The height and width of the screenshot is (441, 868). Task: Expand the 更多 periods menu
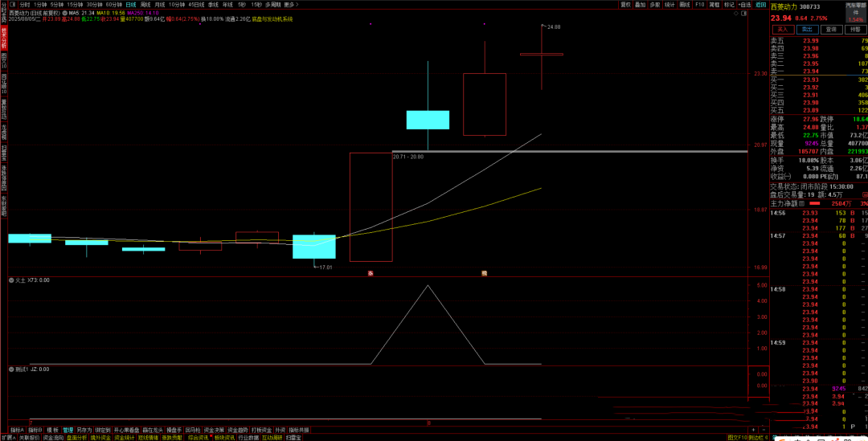(x=291, y=5)
